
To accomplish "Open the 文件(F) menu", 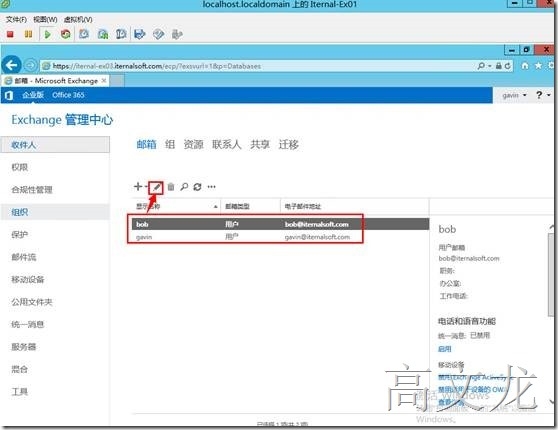I will coord(16,20).
